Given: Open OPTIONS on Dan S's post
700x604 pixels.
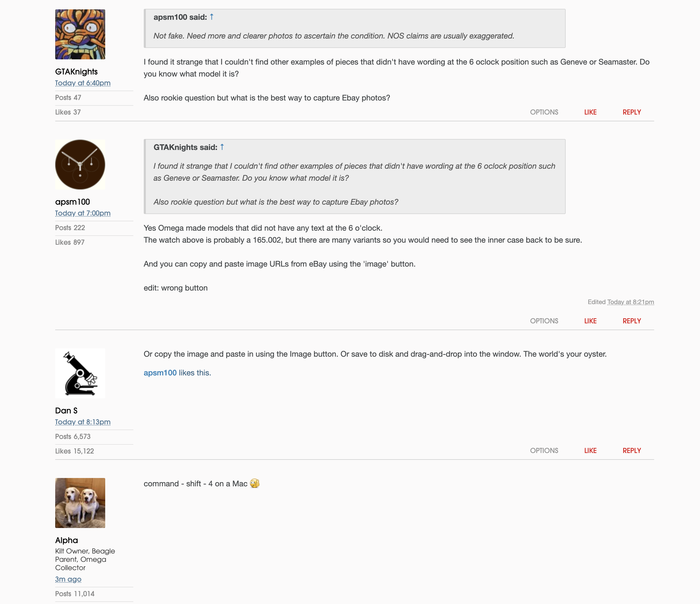Looking at the screenshot, I should point(544,451).
